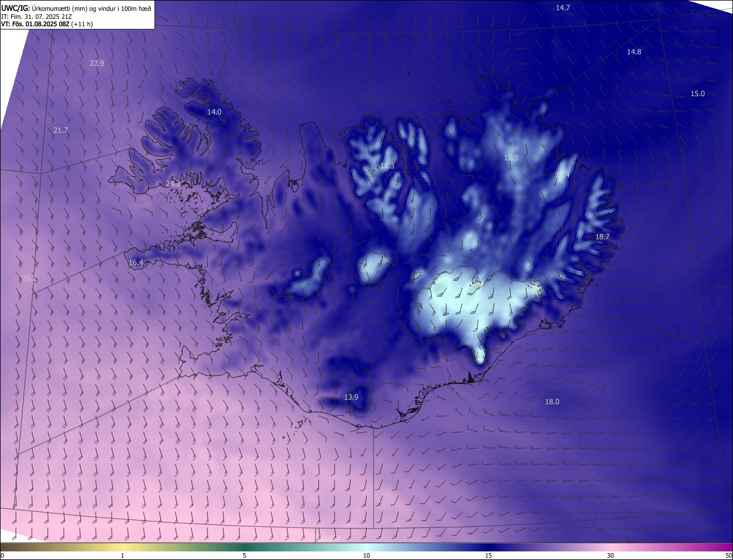Click the color scale tick labeled 1
The height and width of the screenshot is (560, 733).
[x=123, y=555]
